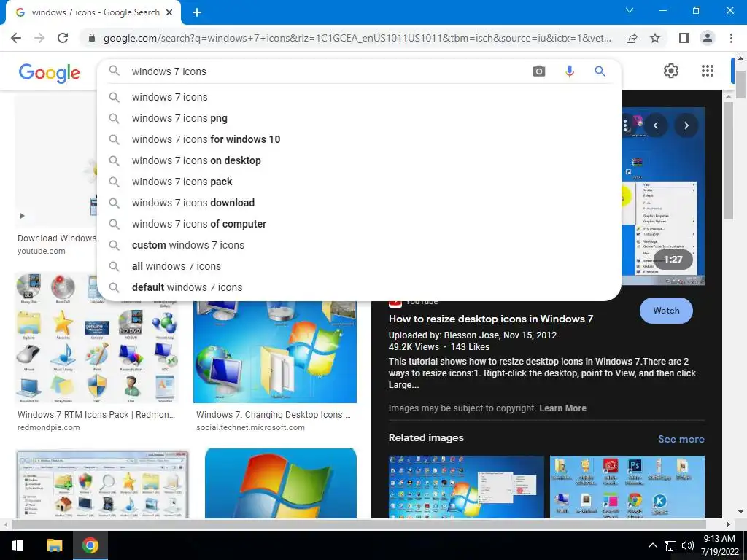Choose "all windows 7 icons" suggestion
This screenshot has width=747, height=560.
[359, 266]
